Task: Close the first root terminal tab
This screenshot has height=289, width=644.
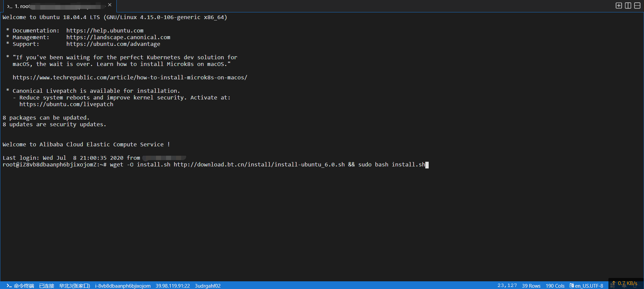Action: click(x=110, y=5)
